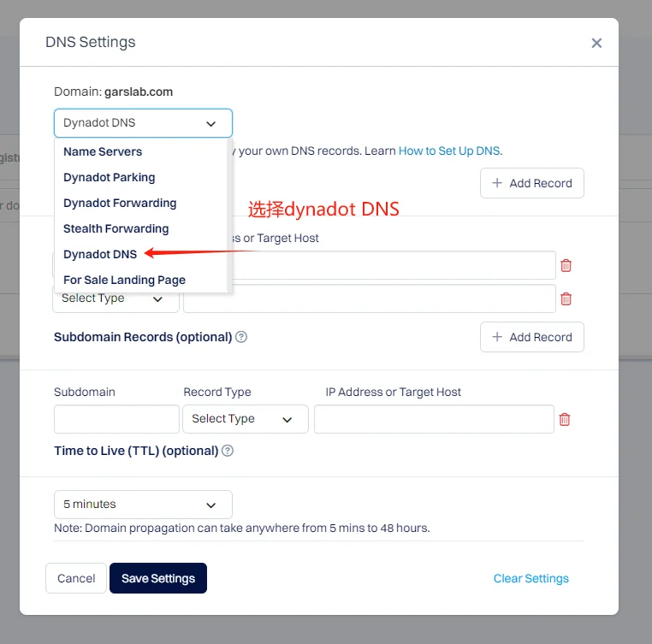
Task: Choose Name Servers from the list
Action: click(103, 151)
